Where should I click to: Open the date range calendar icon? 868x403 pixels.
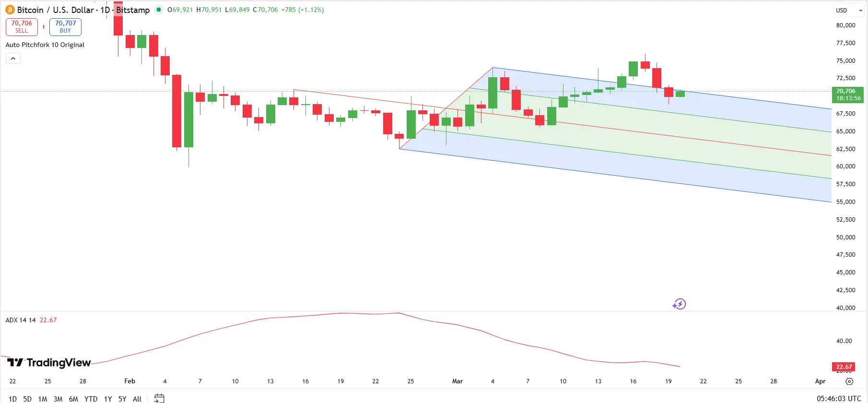[159, 398]
